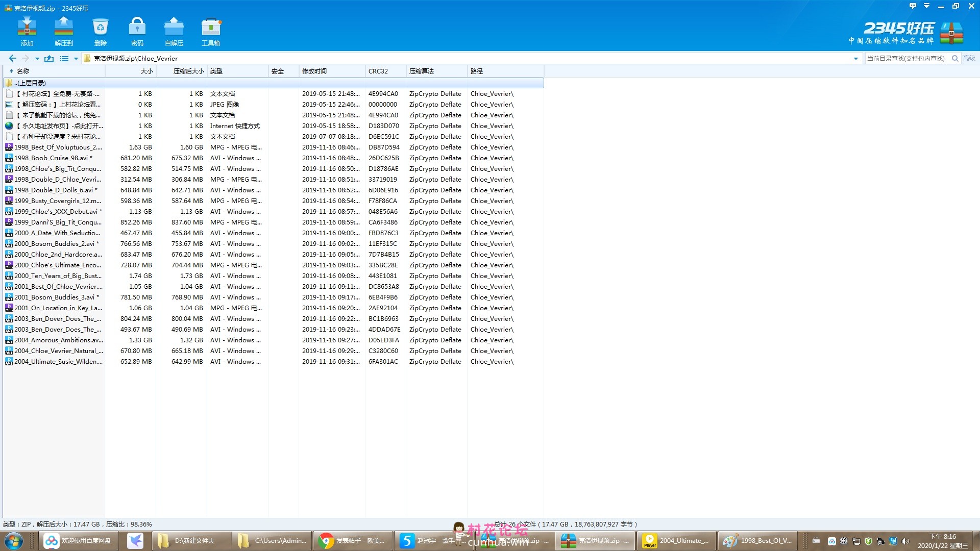Click the search magnifier icon
Screen dimensions: 980x551
955,58
